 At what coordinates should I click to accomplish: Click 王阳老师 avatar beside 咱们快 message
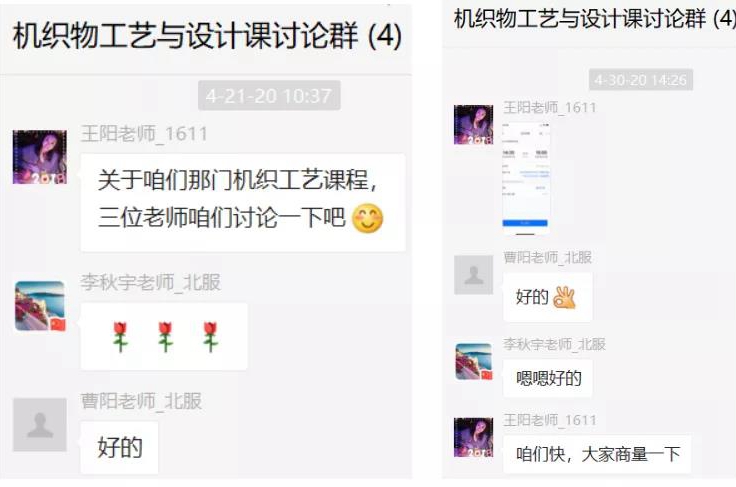[x=473, y=437]
